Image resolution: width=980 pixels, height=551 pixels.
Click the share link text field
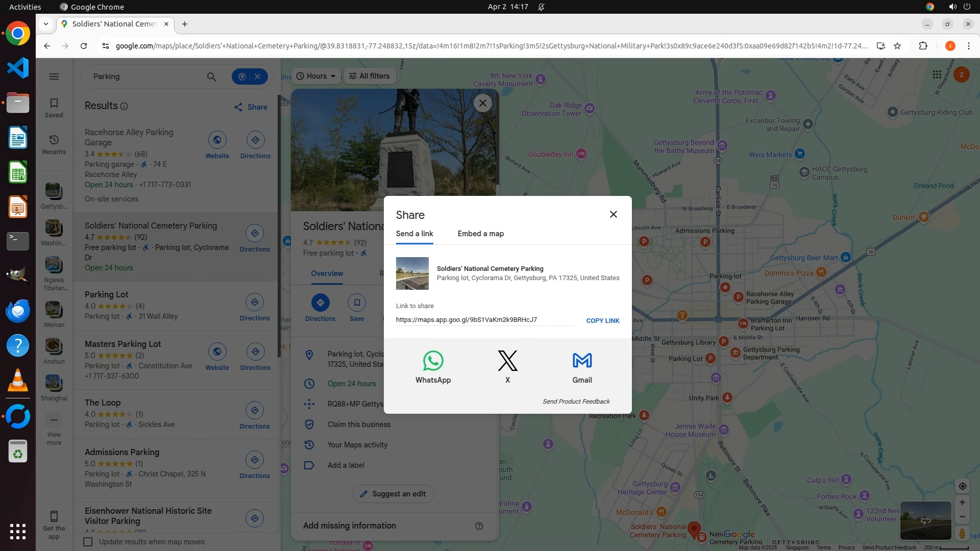point(484,320)
